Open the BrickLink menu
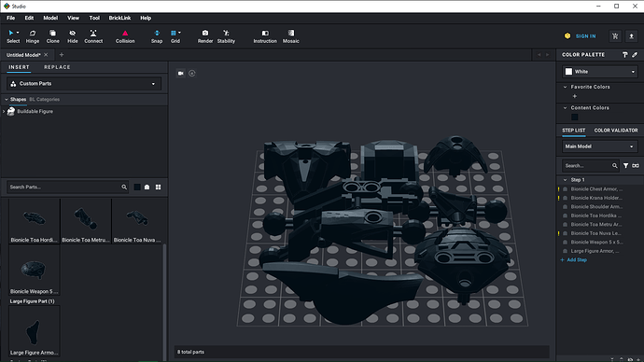Viewport: 644px width, 362px height. pos(119,18)
